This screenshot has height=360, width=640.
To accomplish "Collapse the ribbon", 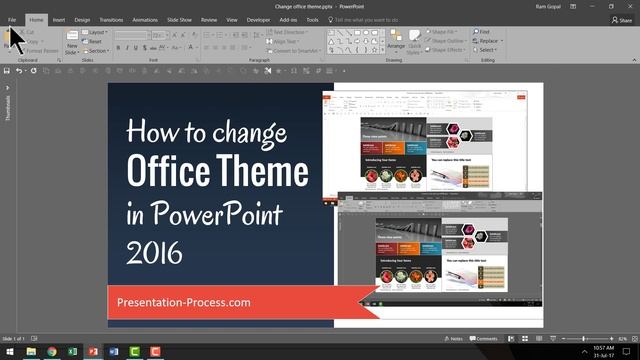I will [634, 60].
